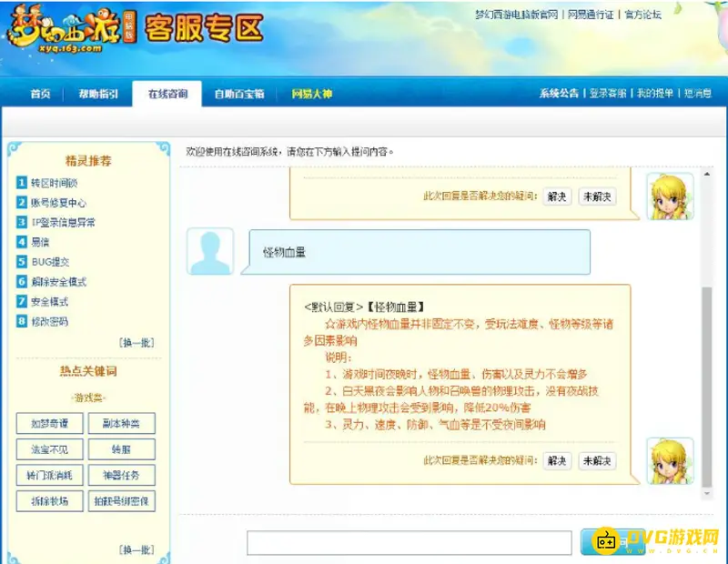Click 换一批 under the 精灵推荐 list

(136, 343)
